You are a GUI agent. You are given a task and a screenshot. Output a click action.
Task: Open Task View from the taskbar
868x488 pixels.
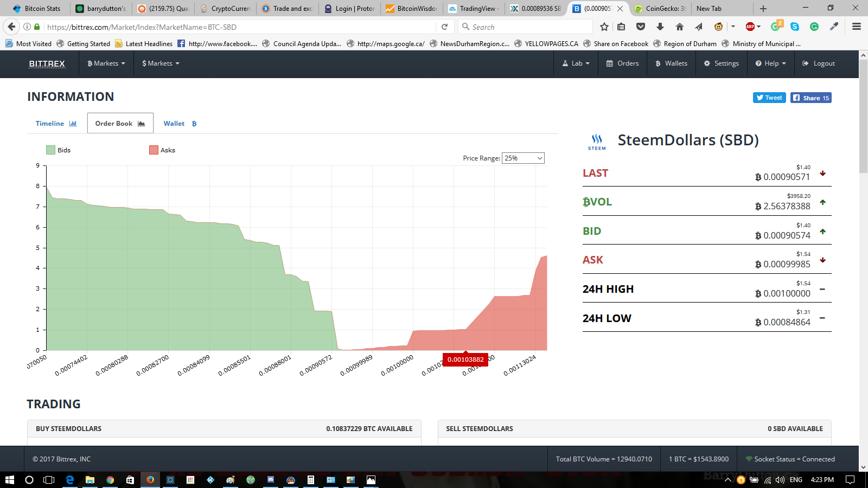(49, 480)
